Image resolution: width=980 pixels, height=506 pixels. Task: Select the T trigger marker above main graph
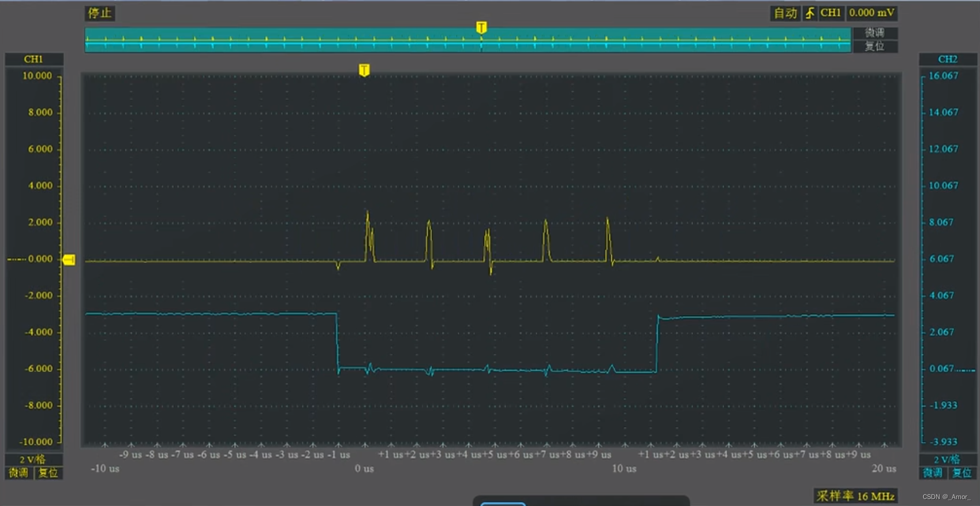364,70
